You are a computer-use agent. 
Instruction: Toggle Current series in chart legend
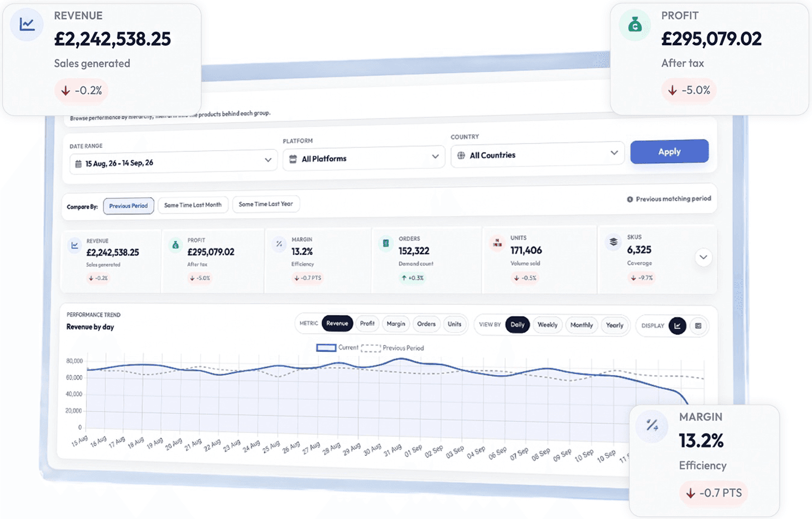tap(337, 348)
